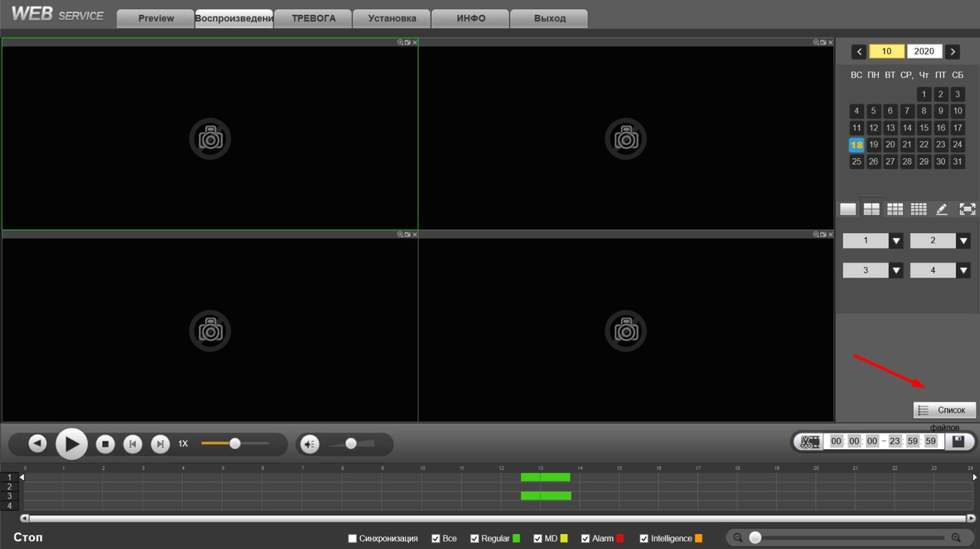
Task: Select calendar day 31
Action: 958,161
